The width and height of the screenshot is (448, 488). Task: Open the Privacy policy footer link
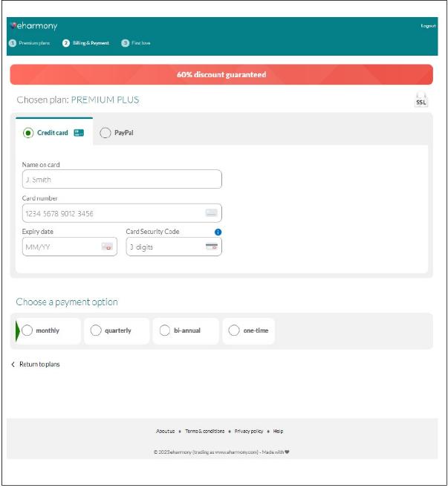[x=249, y=432]
